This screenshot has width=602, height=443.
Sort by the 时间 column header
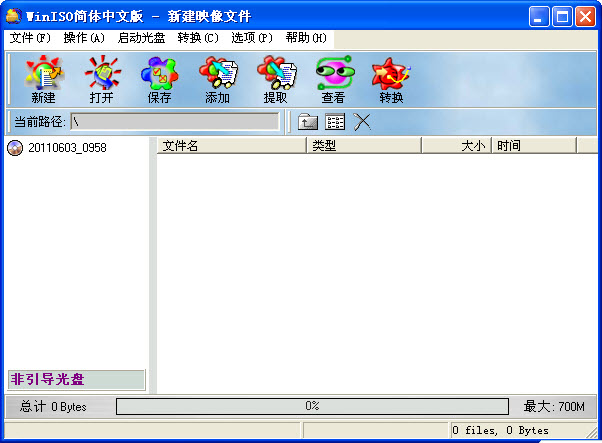[534, 145]
